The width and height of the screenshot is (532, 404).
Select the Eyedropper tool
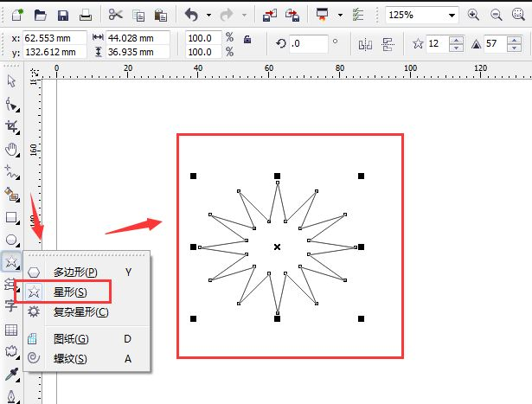point(12,374)
